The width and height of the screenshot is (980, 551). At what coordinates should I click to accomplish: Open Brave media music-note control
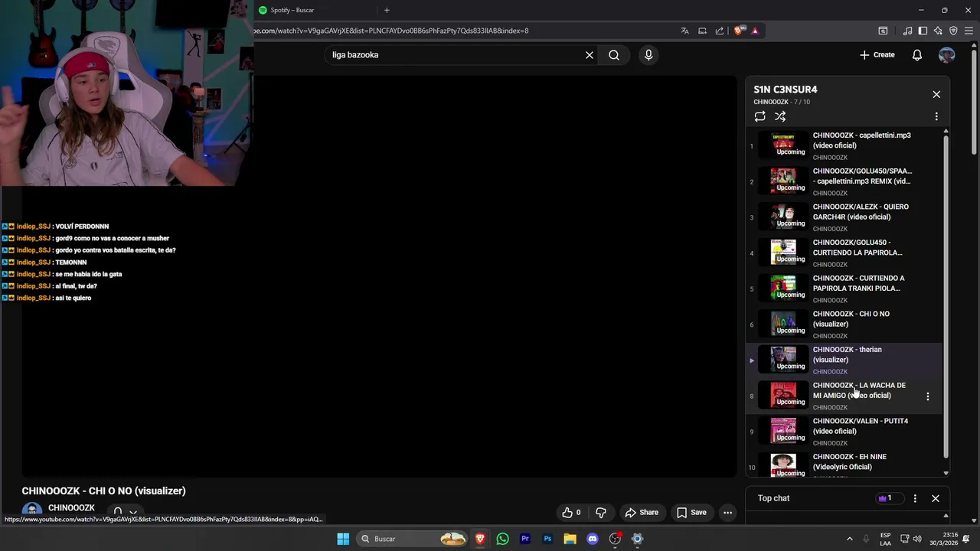[907, 31]
